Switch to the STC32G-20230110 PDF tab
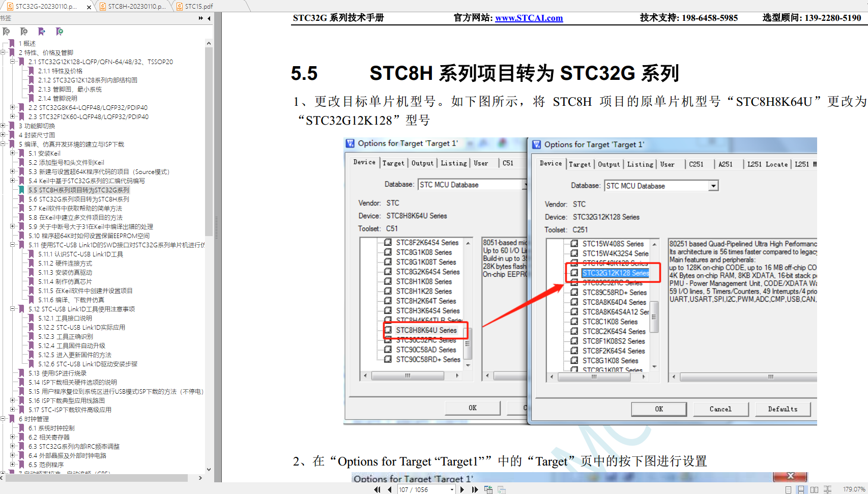Screen dimensions: 868x494 click(x=46, y=7)
